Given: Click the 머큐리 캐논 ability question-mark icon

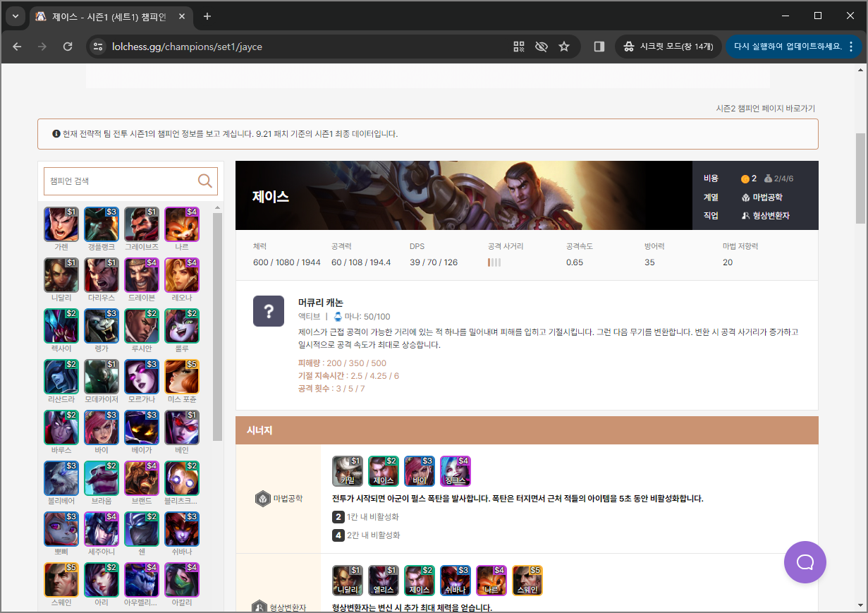Looking at the screenshot, I should (x=269, y=311).
